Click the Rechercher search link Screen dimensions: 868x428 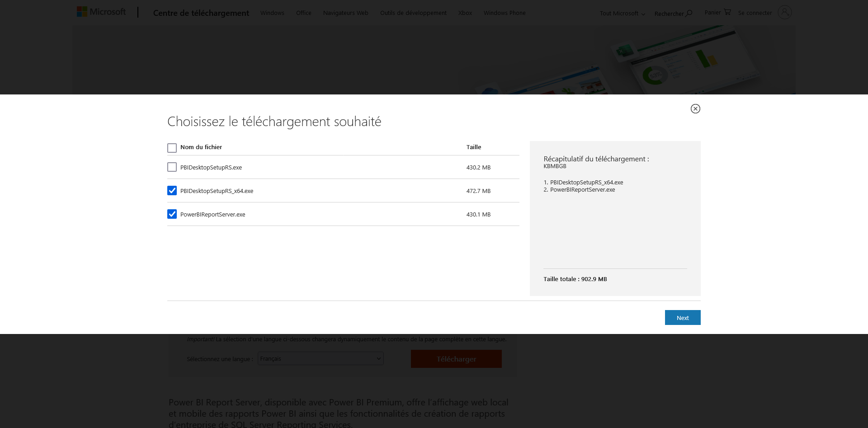click(669, 14)
